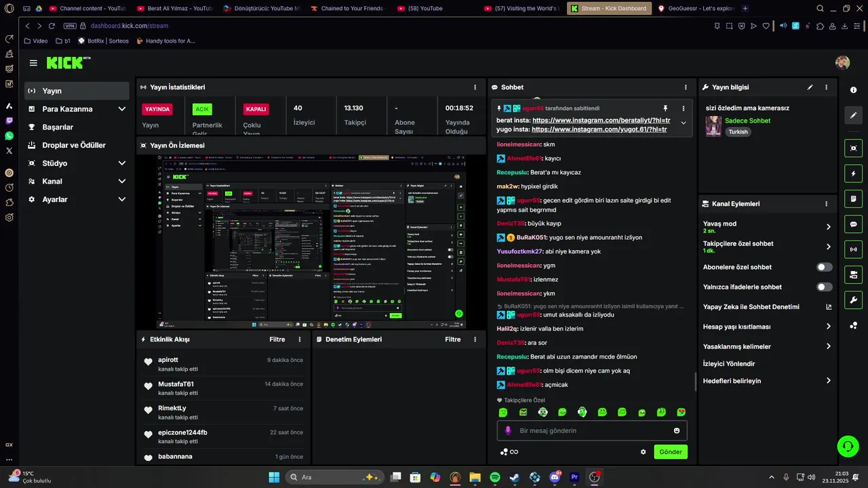Open options menu of the pinned message
This screenshot has height=488, width=868.
point(683,108)
